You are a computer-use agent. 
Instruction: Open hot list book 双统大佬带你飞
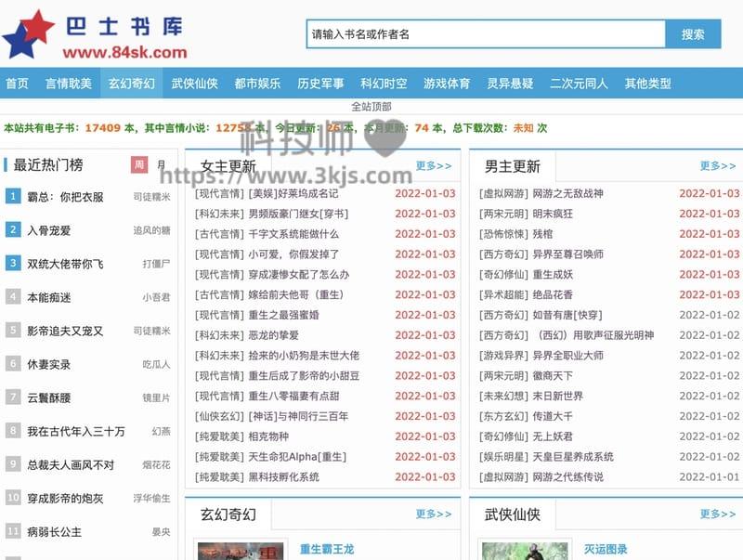pos(65,264)
